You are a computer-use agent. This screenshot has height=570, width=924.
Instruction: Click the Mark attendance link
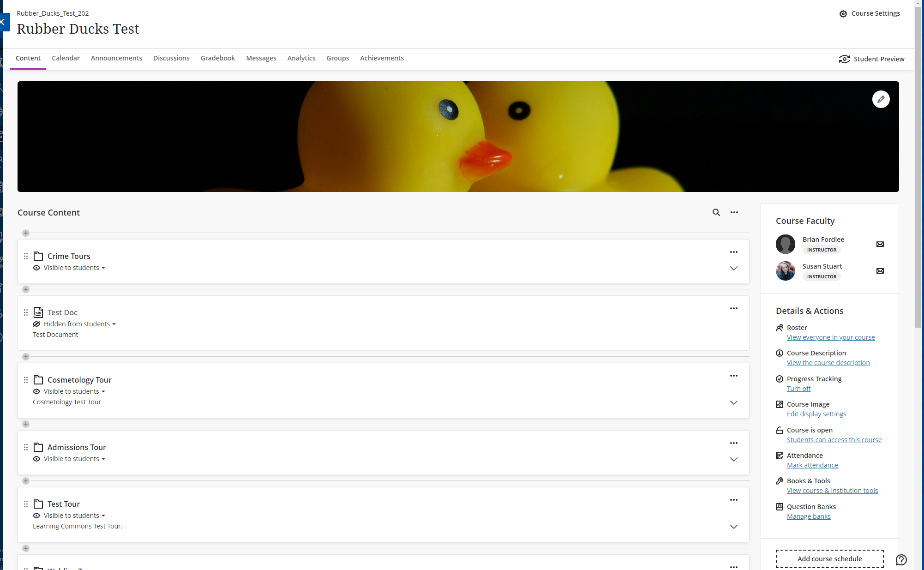pyautogui.click(x=812, y=465)
